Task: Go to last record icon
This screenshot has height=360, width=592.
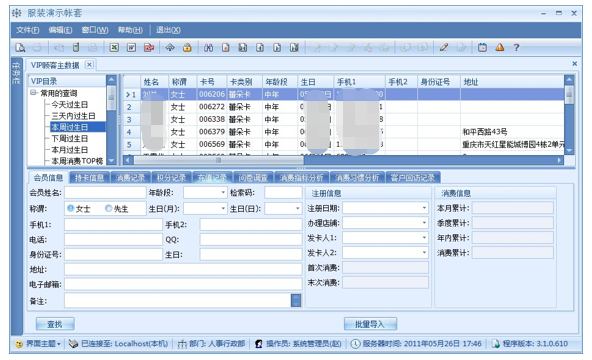Action: [294, 48]
